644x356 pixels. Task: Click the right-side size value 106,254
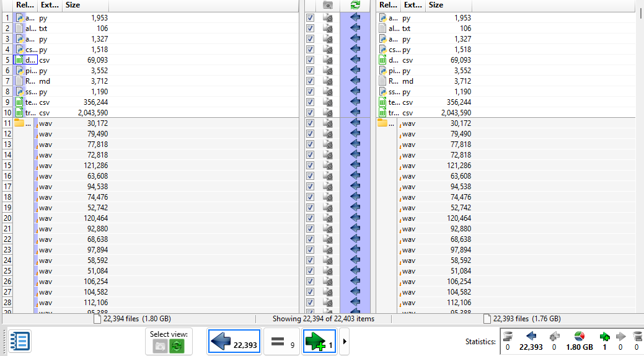[459, 282]
